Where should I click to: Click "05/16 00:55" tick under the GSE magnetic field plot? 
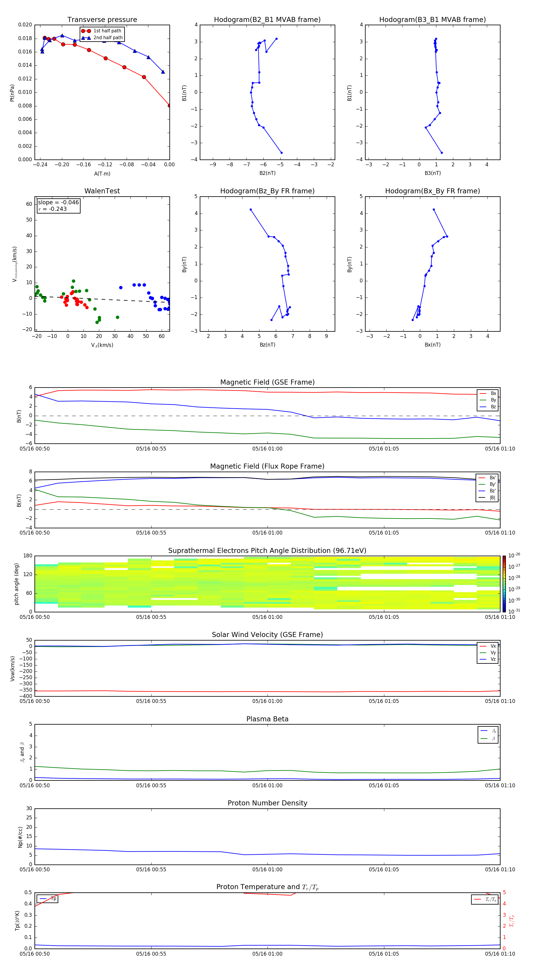pyautogui.click(x=151, y=449)
